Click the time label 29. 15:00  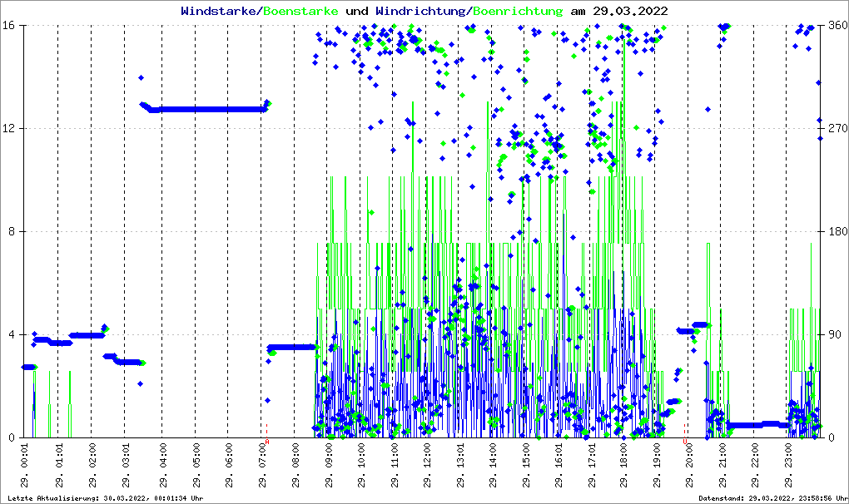tap(526, 466)
